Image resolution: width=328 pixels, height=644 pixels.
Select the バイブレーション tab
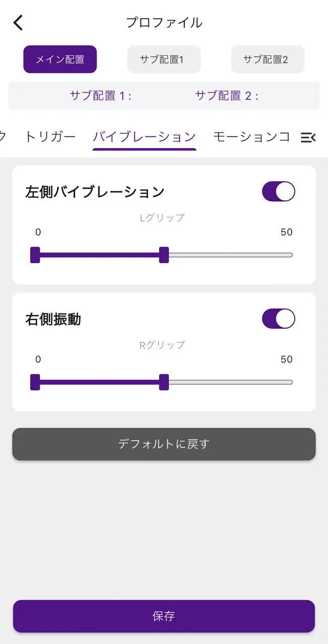tap(144, 136)
